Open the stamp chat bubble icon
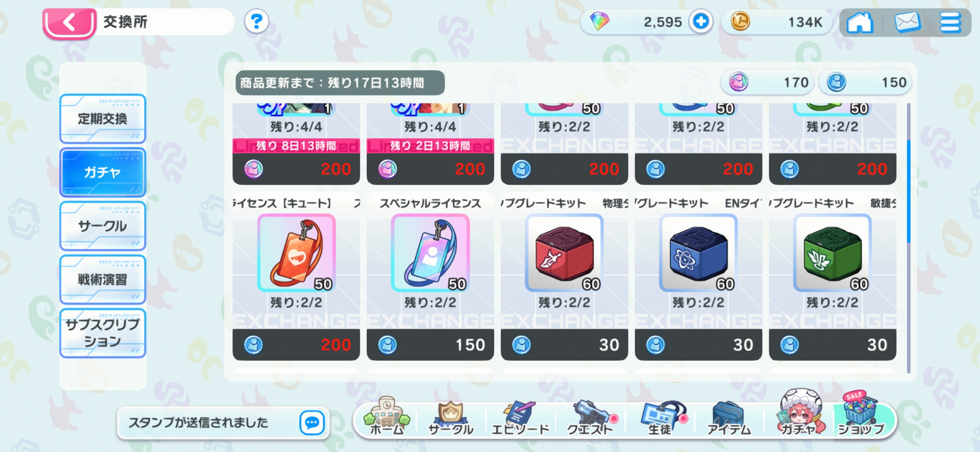 pyautogui.click(x=312, y=423)
